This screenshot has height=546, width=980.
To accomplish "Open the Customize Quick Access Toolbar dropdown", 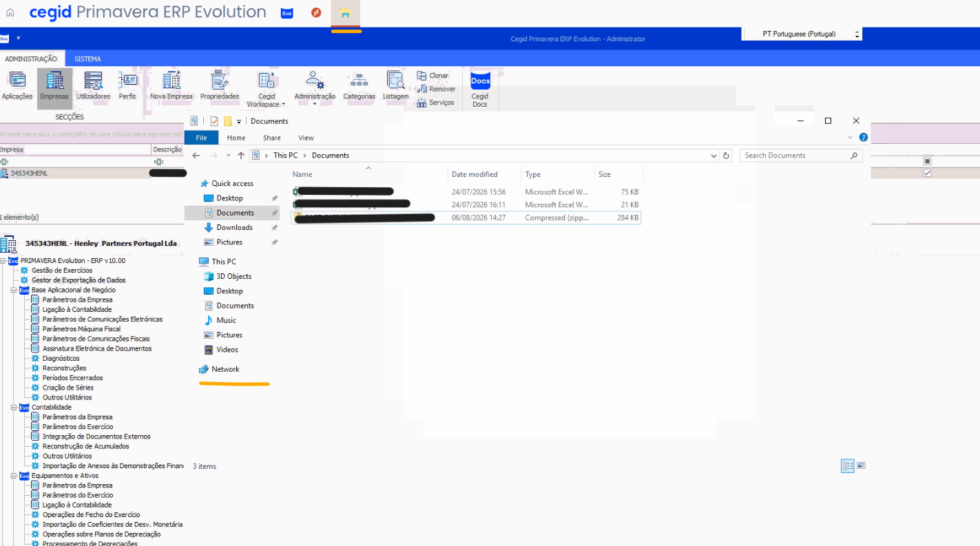I will tap(239, 121).
